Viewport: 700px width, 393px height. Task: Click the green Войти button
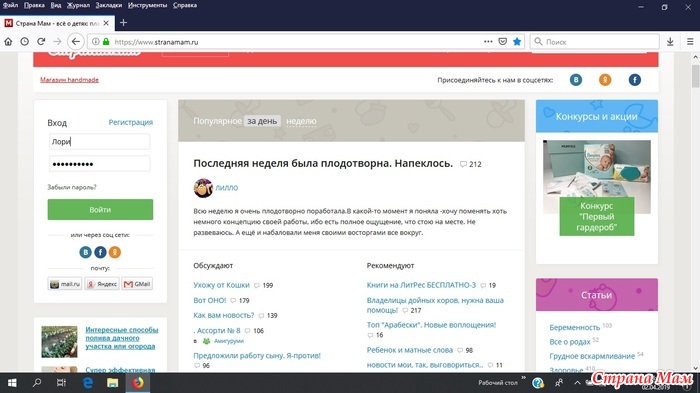tap(100, 209)
